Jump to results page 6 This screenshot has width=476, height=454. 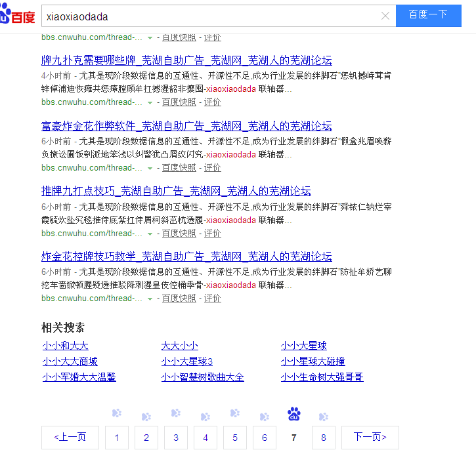click(265, 438)
